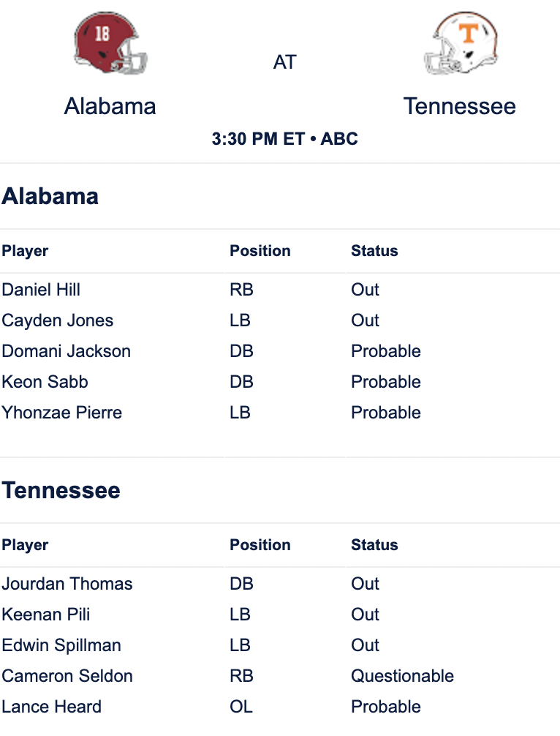Image resolution: width=560 pixels, height=736 pixels.
Task: Select the Tennessee section heading
Action: [x=61, y=490]
